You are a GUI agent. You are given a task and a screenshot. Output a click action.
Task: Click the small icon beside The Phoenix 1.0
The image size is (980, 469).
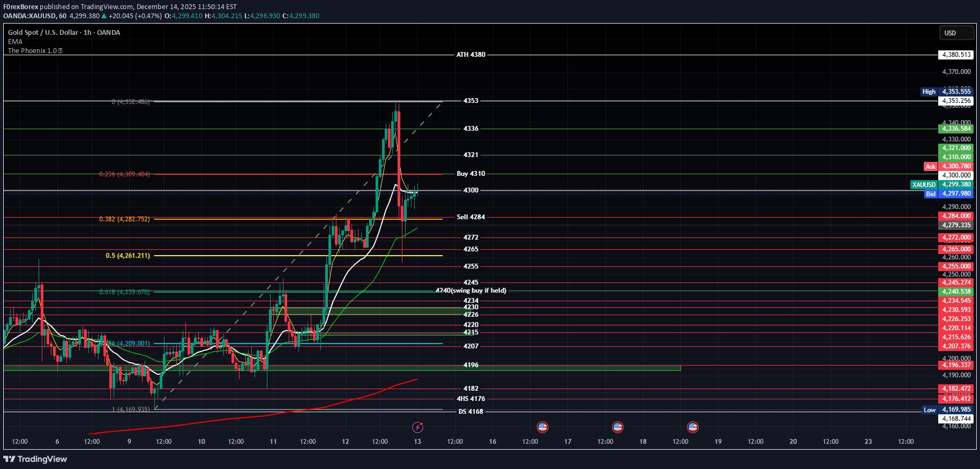60,51
